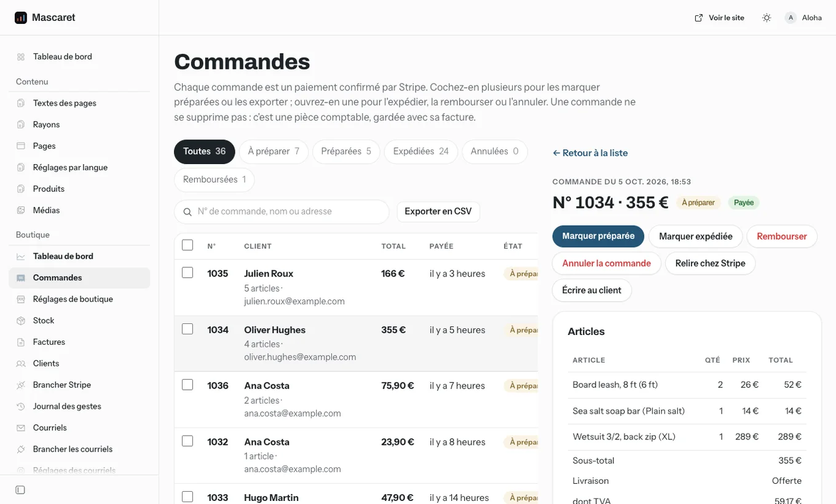Screen dimensions: 836x504
Task: Go back via Retour à la liste
Action: (x=590, y=153)
